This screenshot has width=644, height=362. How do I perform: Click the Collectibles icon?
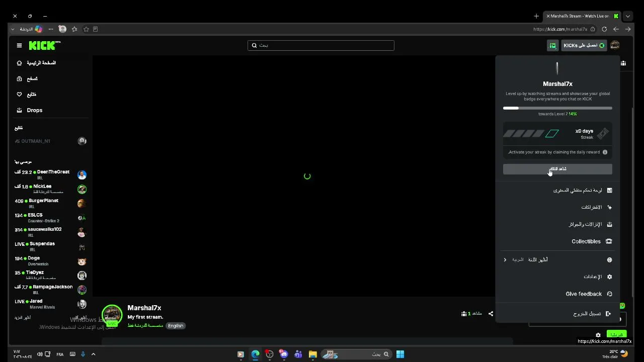click(x=609, y=241)
